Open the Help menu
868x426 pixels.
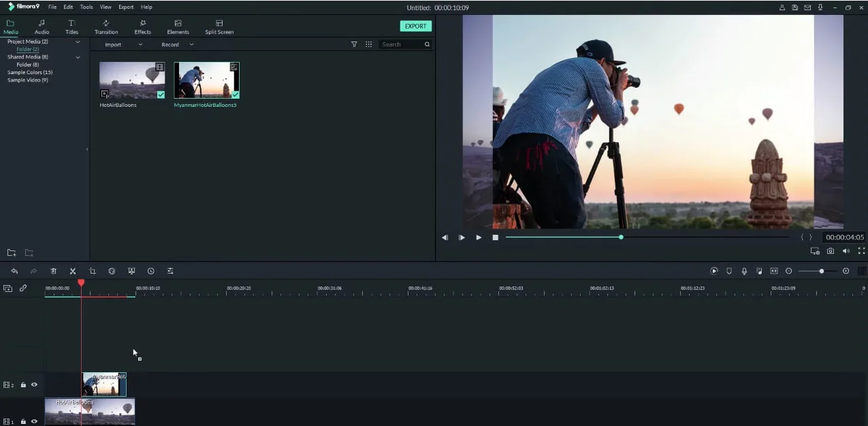tap(146, 7)
